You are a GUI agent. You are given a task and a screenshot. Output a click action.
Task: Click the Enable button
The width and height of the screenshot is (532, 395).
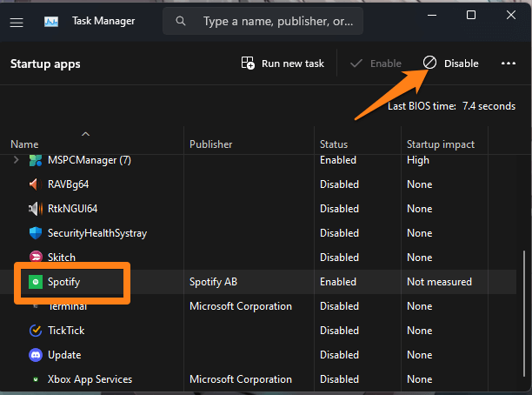pyautogui.click(x=376, y=64)
